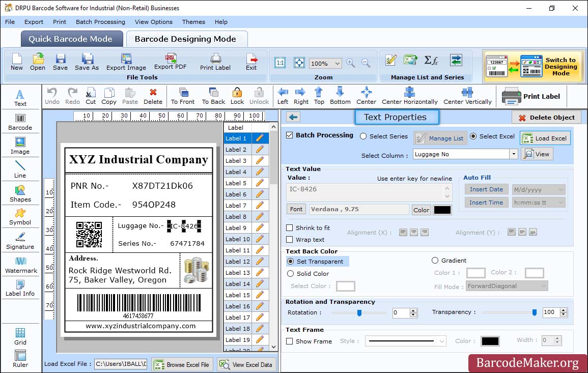The image size is (588, 373).
Task: Create a New label file
Action: coord(16,62)
